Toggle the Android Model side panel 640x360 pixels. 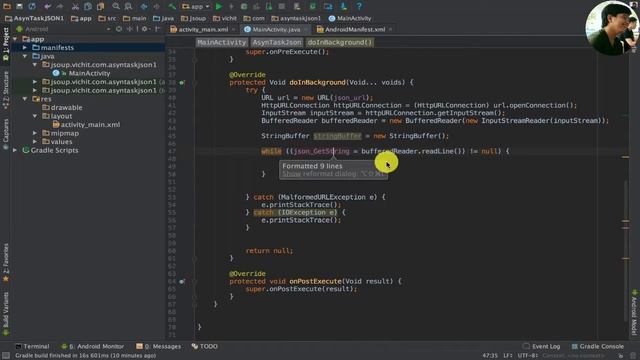(634, 312)
